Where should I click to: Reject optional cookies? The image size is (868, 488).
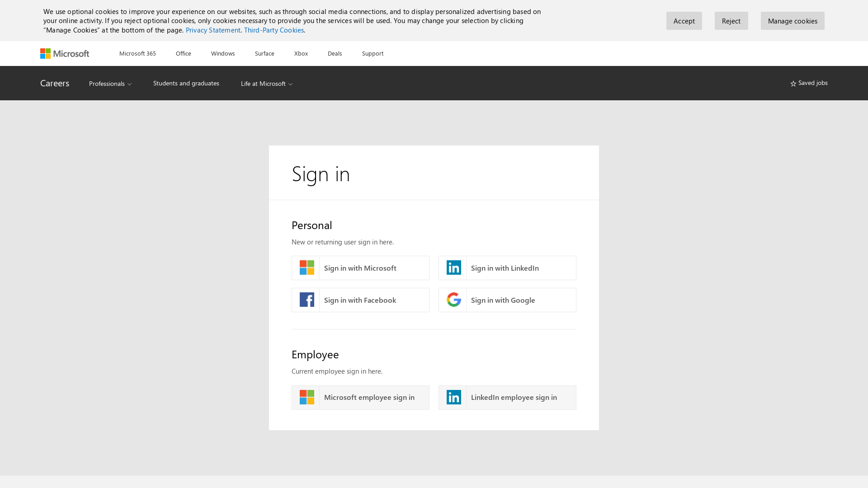coord(731,21)
